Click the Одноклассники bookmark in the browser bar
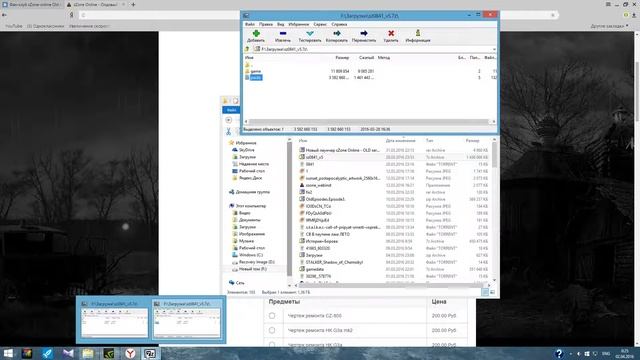640x360 pixels. [x=46, y=26]
